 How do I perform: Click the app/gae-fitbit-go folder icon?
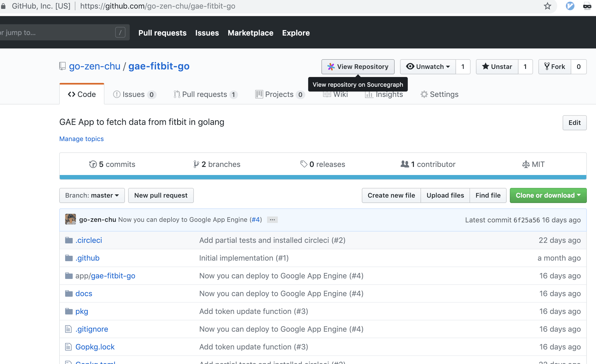69,276
